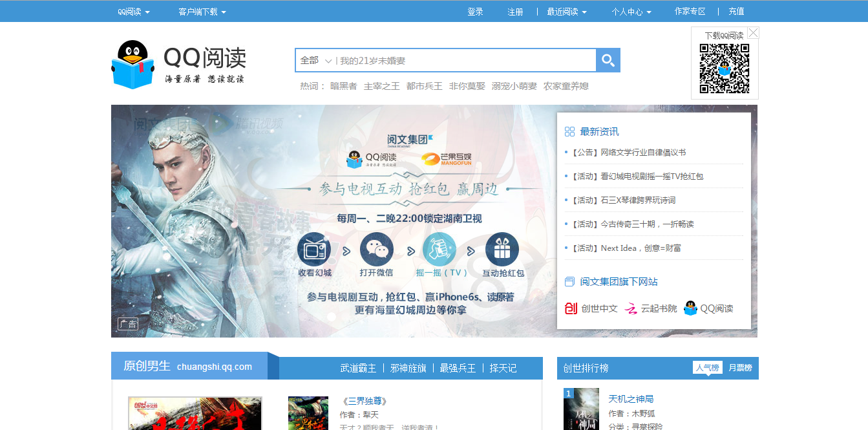
Task: Click the rank 1 天机之神局 cover thumbnail
Action: 582,409
